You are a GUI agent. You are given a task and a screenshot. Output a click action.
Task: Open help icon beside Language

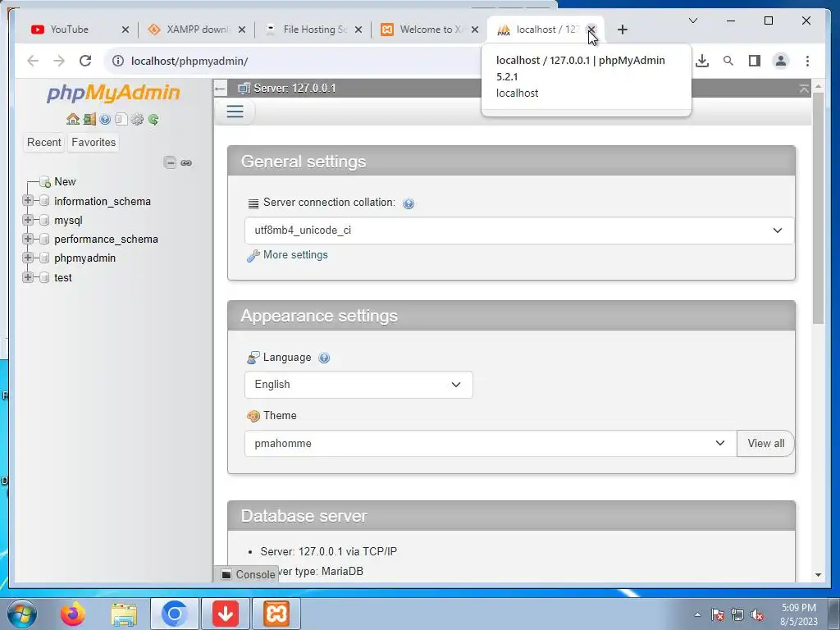click(324, 358)
